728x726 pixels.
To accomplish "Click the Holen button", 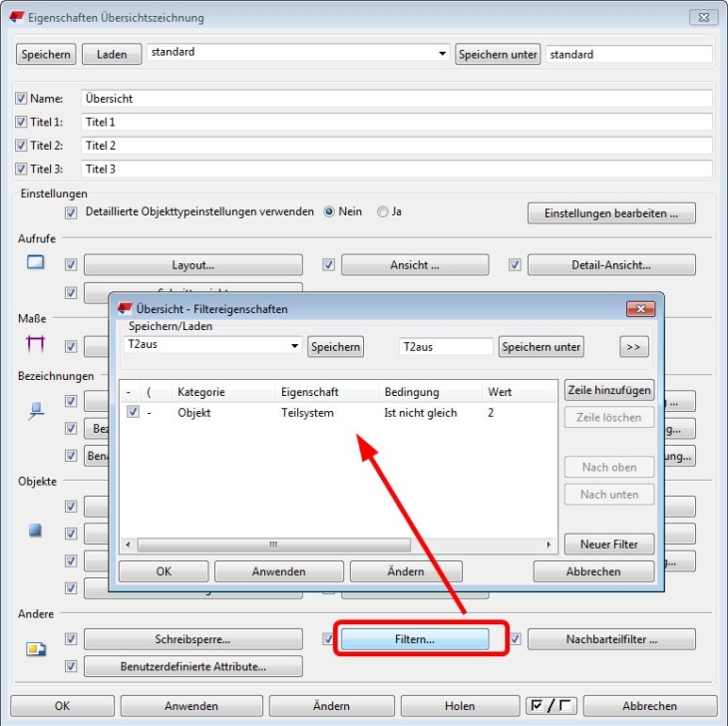I will [460, 706].
